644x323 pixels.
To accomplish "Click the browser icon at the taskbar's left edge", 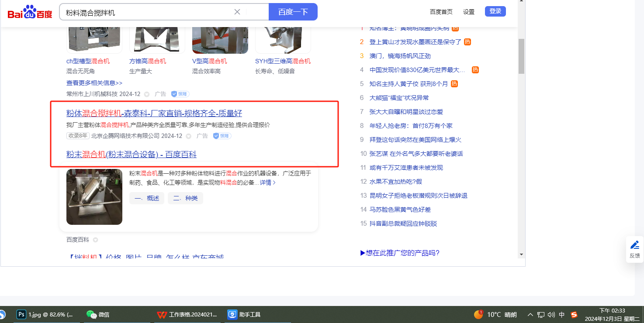I will click(2, 314).
